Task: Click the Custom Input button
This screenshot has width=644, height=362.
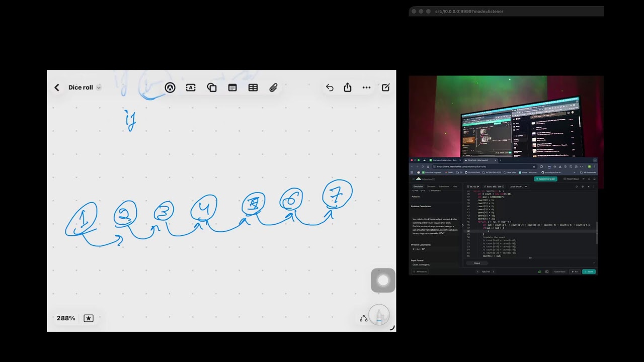Action: click(x=560, y=271)
